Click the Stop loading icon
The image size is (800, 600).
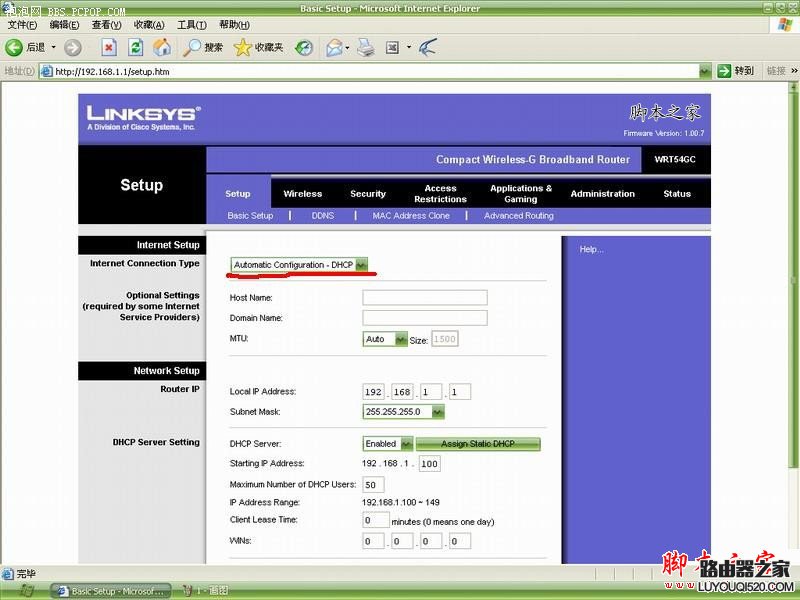tap(108, 47)
